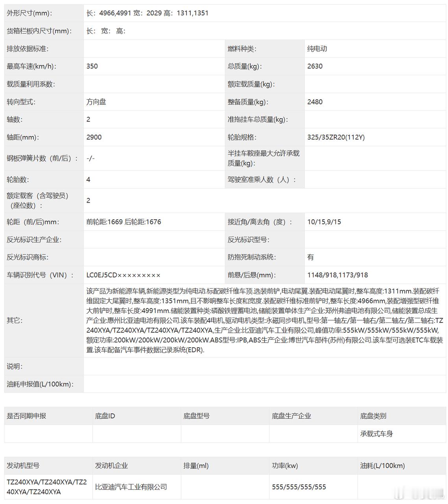The width and height of the screenshot is (448, 504).
Task: Select the 额定载客(含驾驶员) label
Action: 37,200
